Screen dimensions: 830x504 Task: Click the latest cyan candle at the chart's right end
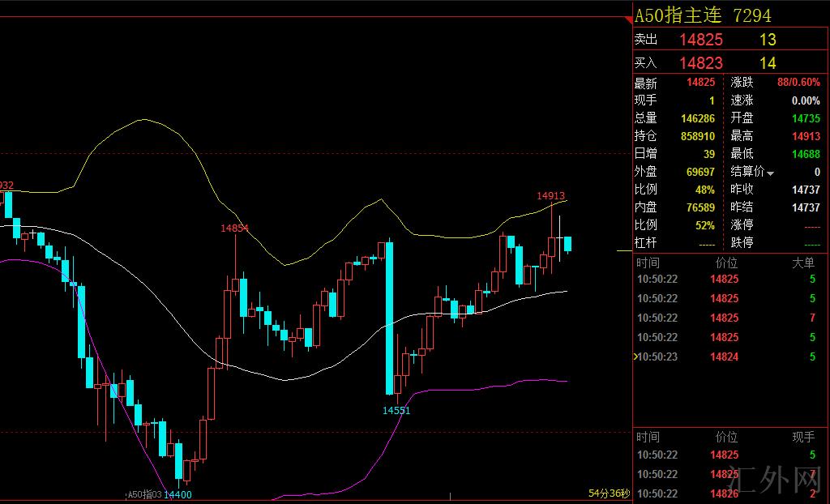tap(568, 244)
